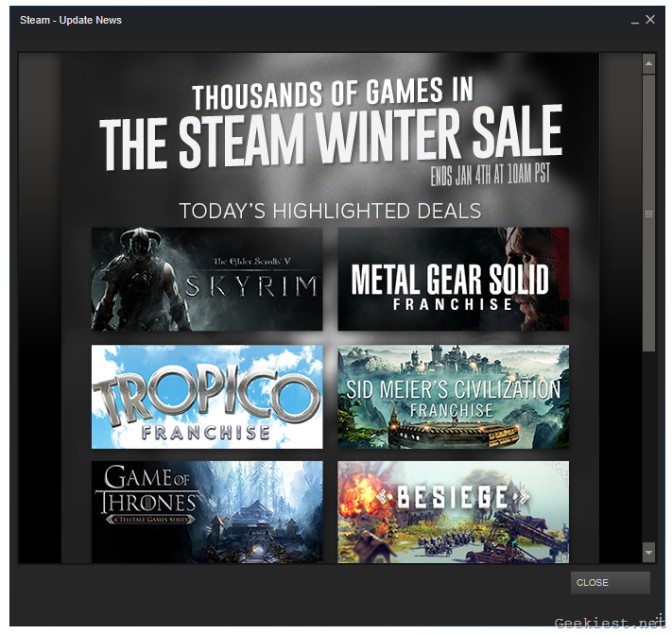The height and width of the screenshot is (634, 672).
Task: Click the Ends Jan 4th notice text
Action: click(491, 175)
